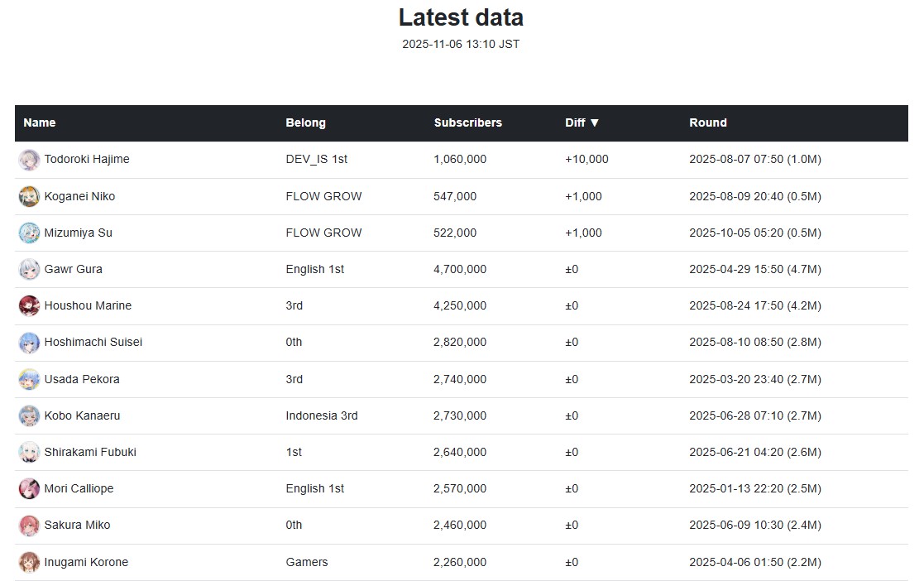The image size is (924, 581).
Task: Click Mizumiya Su's avatar icon
Action: tap(29, 233)
